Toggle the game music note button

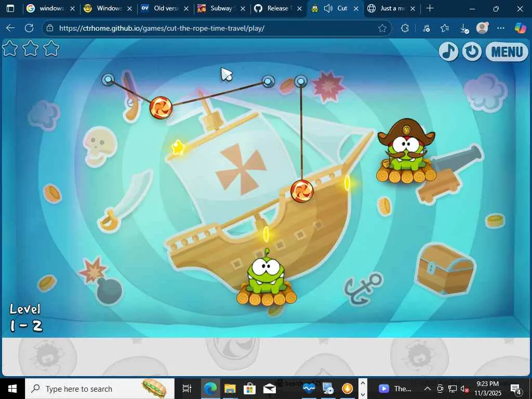(x=448, y=51)
